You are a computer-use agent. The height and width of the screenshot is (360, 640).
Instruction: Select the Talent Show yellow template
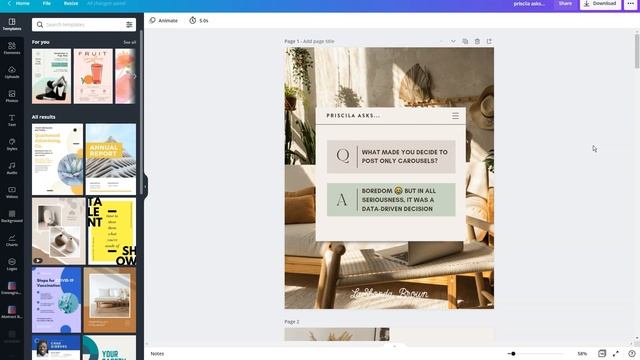[x=111, y=231]
